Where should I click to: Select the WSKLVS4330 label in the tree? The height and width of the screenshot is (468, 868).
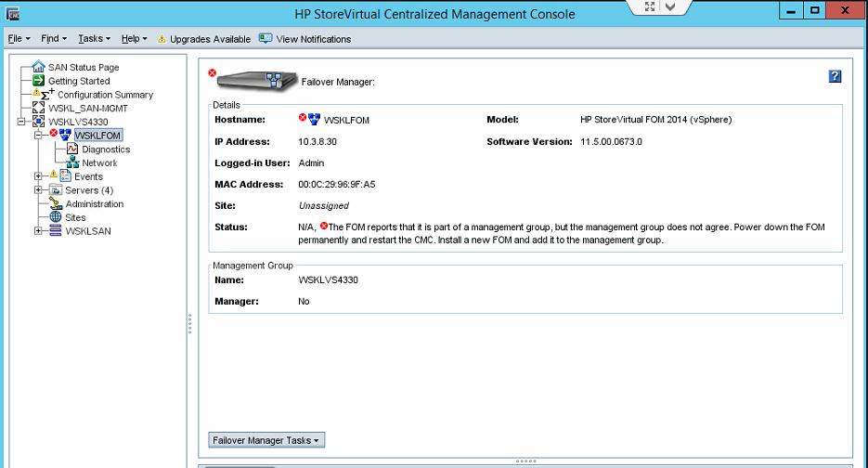78,122
